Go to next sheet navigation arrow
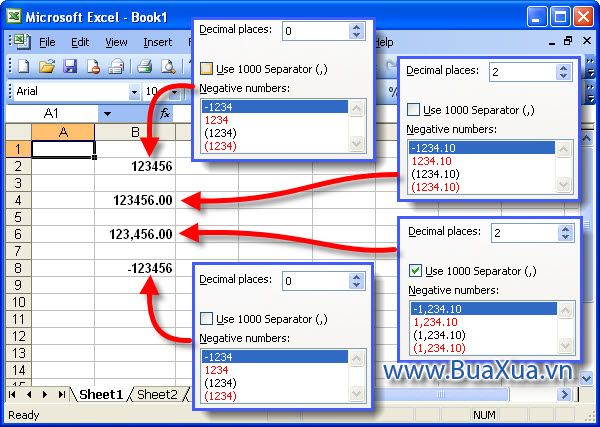The image size is (600, 427). click(x=45, y=394)
